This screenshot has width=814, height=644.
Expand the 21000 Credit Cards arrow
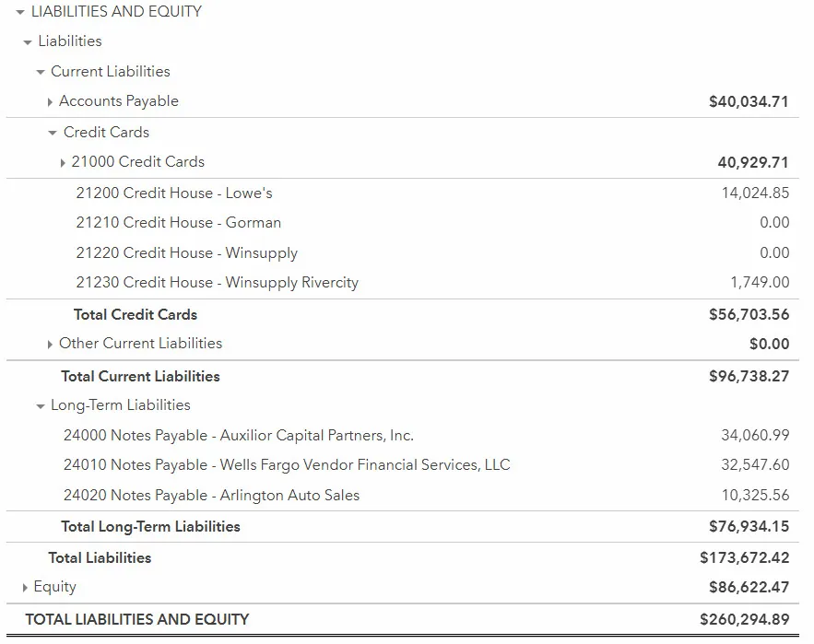click(63, 163)
